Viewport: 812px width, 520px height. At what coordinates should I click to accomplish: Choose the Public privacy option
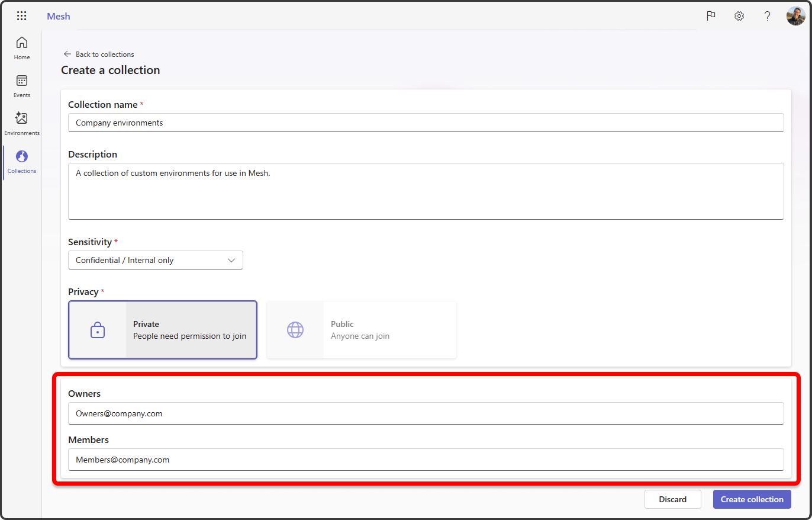361,330
